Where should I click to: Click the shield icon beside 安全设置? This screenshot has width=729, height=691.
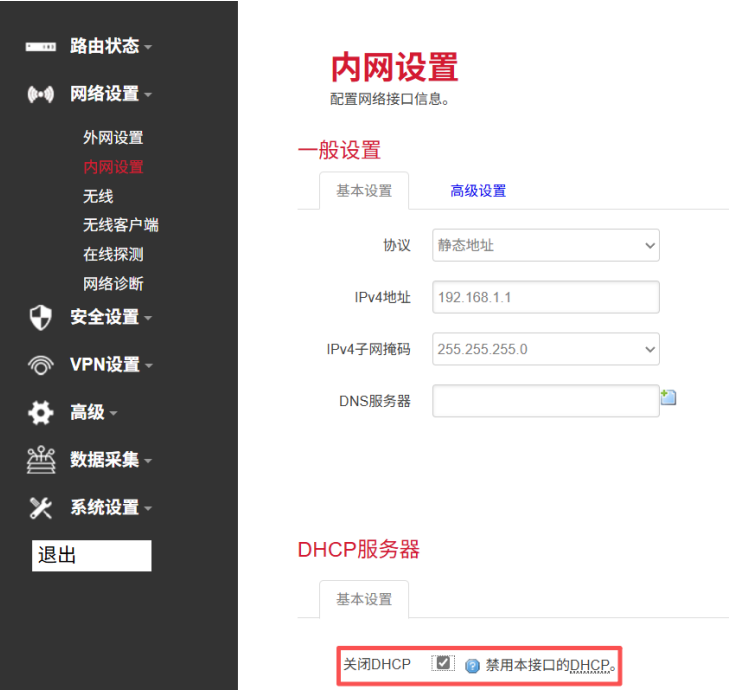click(x=40, y=318)
